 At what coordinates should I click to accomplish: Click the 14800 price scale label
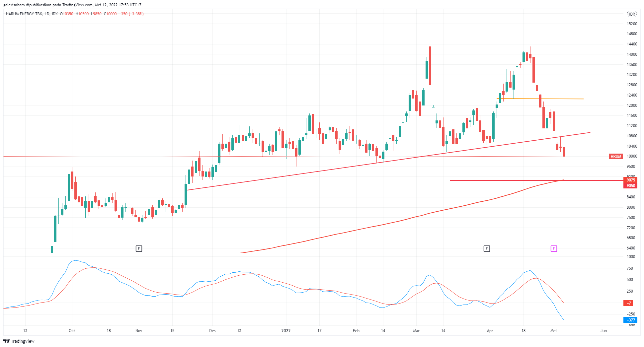632,34
